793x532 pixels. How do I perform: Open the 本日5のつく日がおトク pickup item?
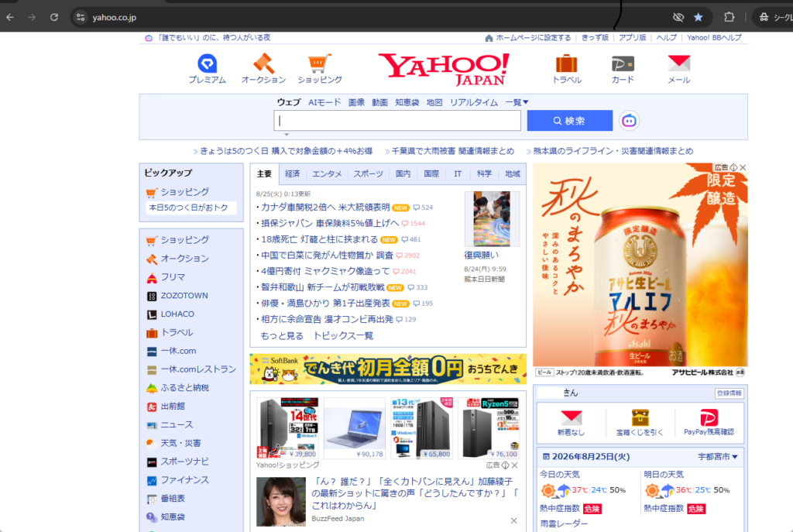pyautogui.click(x=189, y=208)
